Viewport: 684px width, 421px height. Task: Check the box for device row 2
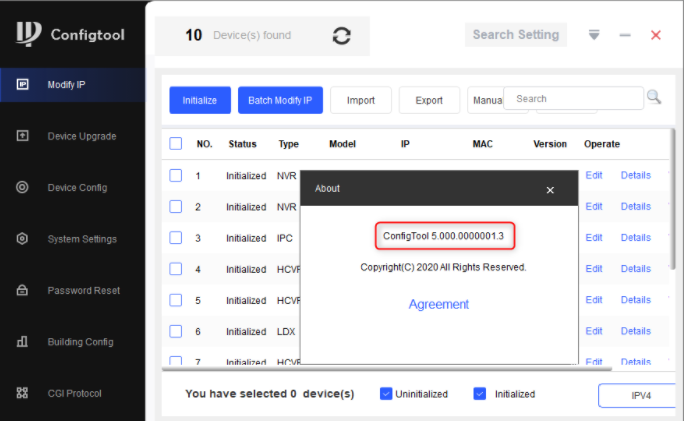[176, 206]
